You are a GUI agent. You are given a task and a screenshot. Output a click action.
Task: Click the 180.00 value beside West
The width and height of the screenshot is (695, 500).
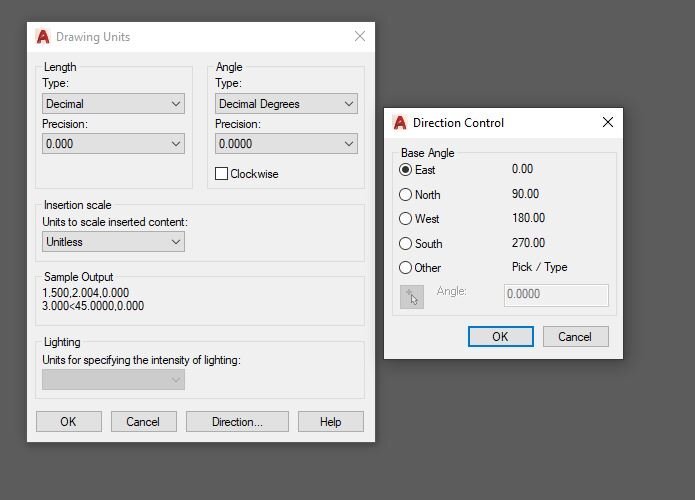[x=528, y=218]
